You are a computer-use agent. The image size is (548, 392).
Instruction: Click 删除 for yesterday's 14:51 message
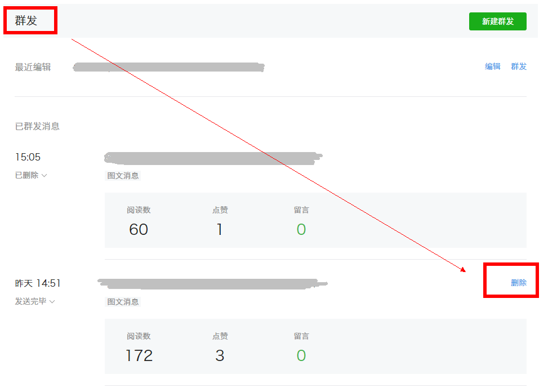(x=519, y=283)
